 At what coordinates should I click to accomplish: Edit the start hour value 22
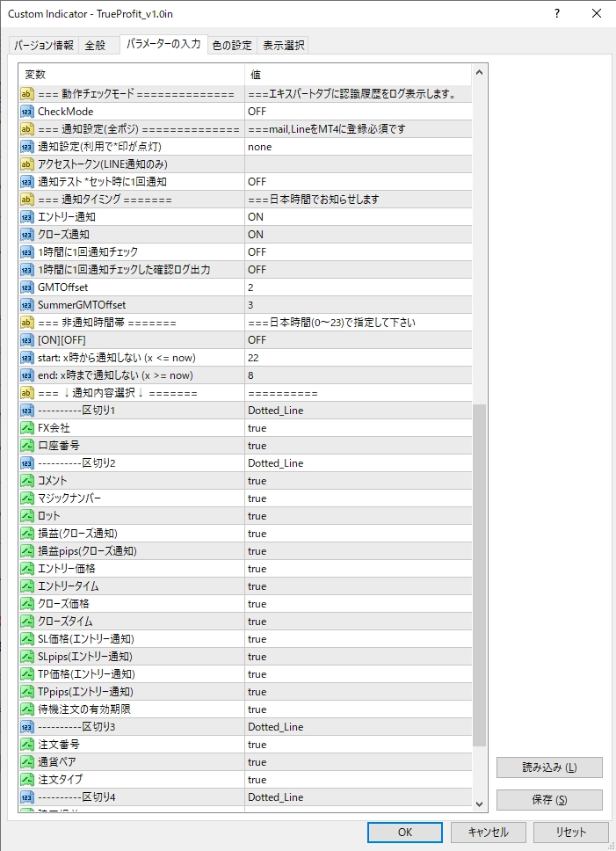pyautogui.click(x=359, y=358)
